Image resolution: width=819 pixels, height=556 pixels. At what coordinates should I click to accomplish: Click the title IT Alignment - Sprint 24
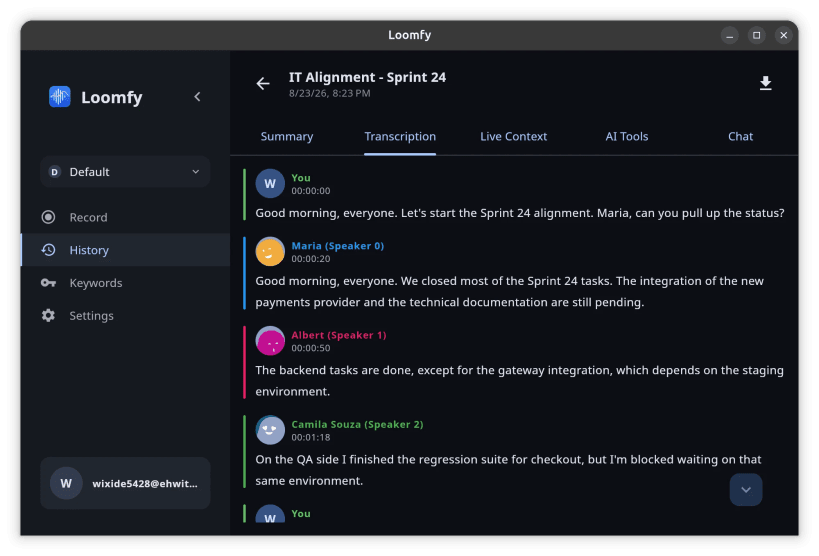tap(367, 77)
